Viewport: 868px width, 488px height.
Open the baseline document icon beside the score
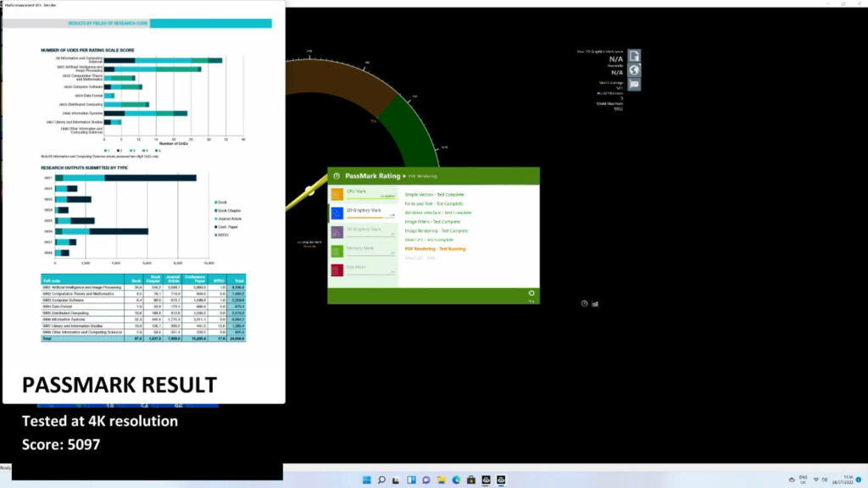(634, 57)
